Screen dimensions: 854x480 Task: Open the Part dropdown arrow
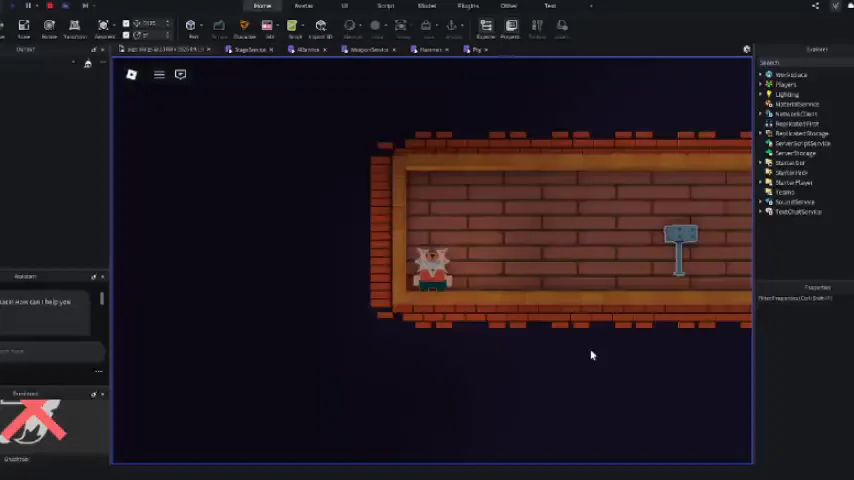coord(202,25)
